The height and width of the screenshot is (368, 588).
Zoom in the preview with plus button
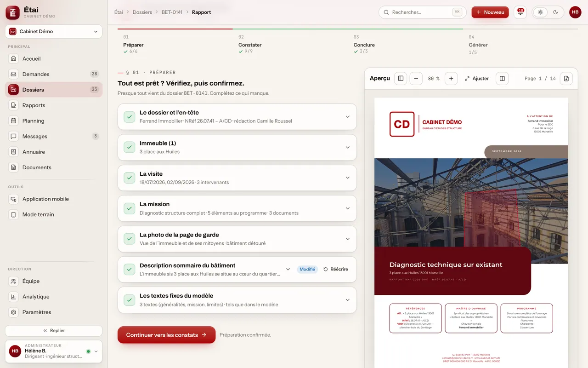[451, 79]
